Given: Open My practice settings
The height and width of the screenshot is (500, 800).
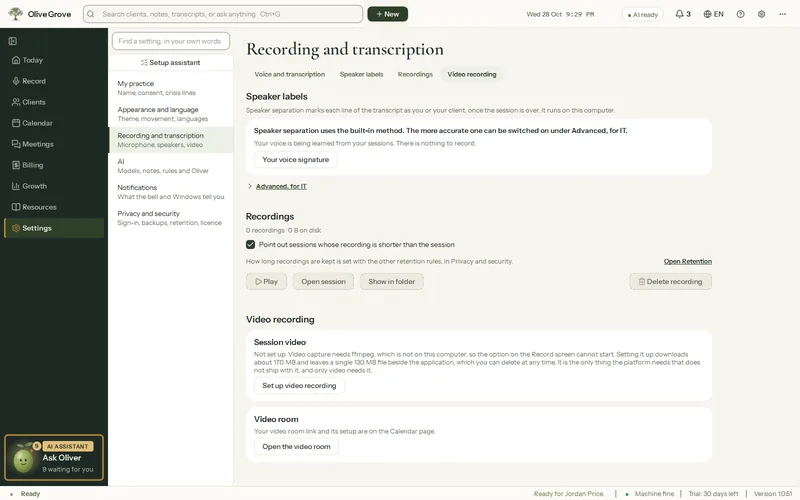Looking at the screenshot, I should (171, 88).
